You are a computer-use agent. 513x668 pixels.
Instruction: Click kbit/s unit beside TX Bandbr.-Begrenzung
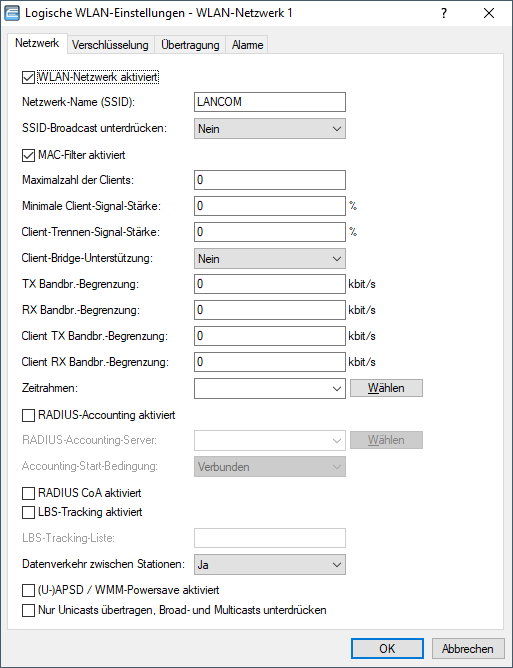tap(362, 284)
